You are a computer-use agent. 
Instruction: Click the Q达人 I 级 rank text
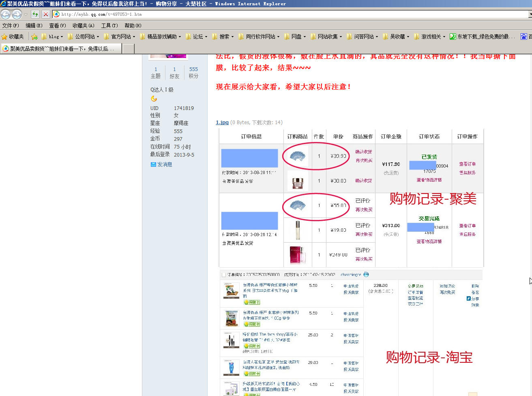162,90
